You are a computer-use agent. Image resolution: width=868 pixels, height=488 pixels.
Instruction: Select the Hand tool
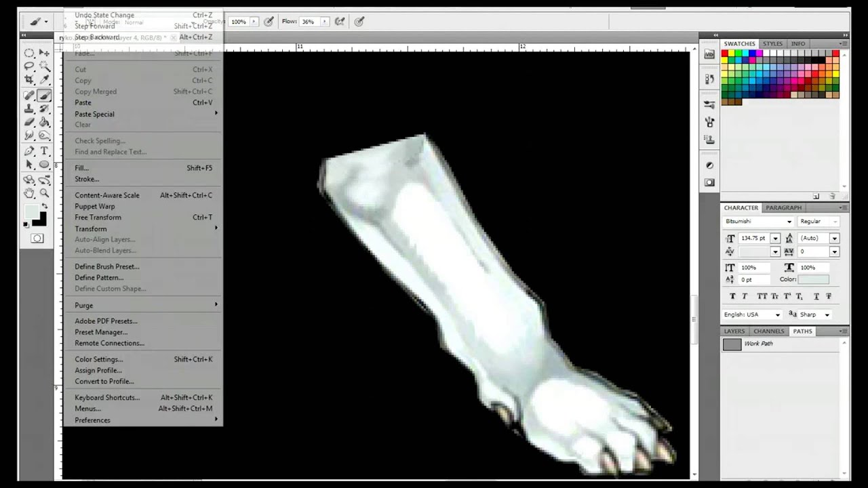tap(29, 194)
